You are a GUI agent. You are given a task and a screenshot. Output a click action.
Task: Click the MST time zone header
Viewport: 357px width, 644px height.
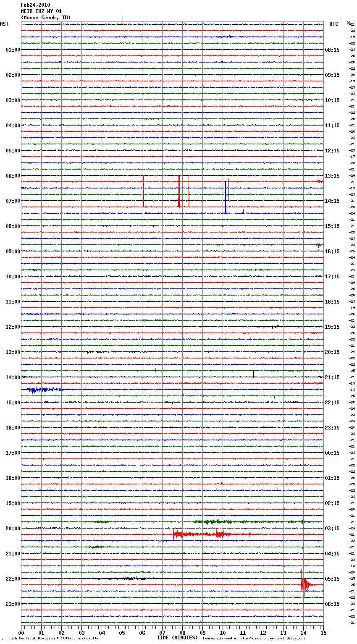(4, 24)
